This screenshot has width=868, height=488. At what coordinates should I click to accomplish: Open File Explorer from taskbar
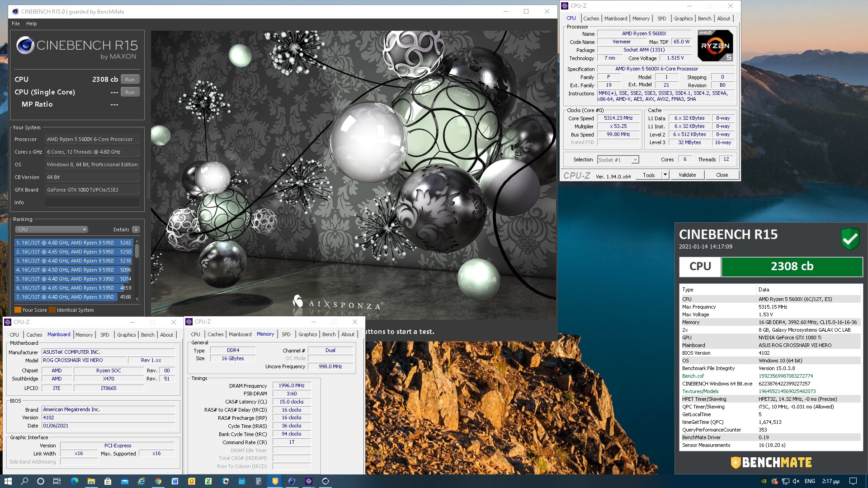pyautogui.click(x=91, y=481)
